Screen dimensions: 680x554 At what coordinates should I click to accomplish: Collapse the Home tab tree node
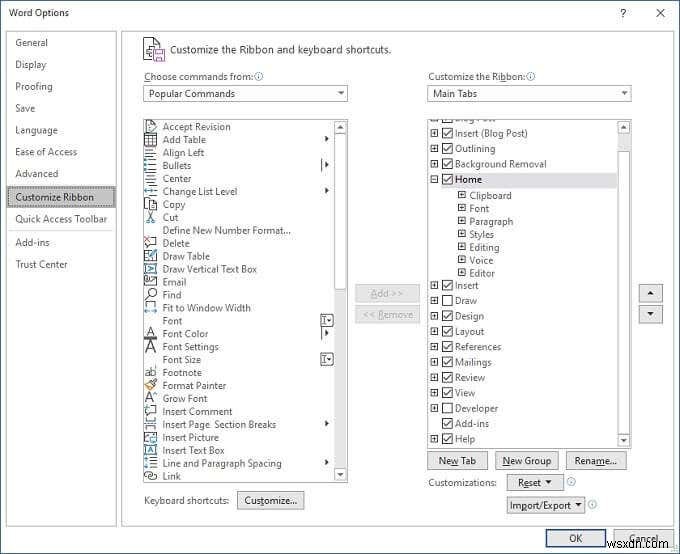click(x=434, y=179)
